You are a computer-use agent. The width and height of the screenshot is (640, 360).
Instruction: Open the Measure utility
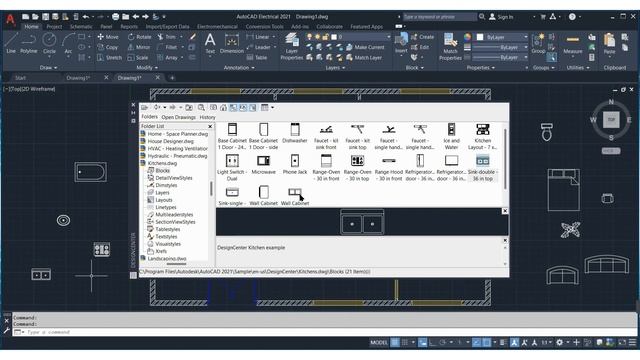click(x=573, y=44)
